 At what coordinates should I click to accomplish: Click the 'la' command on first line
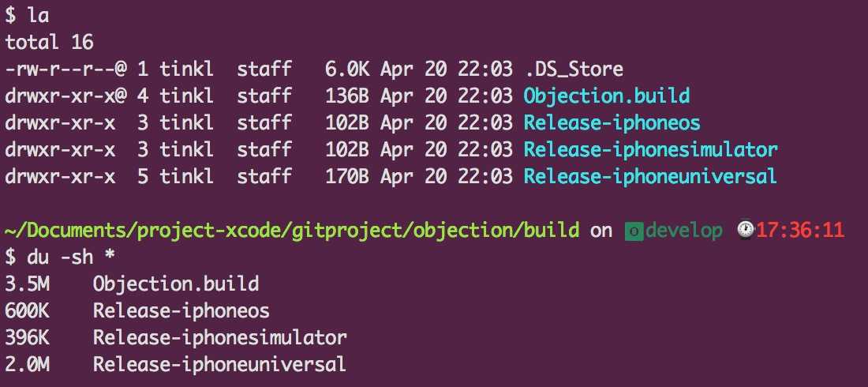click(x=37, y=16)
